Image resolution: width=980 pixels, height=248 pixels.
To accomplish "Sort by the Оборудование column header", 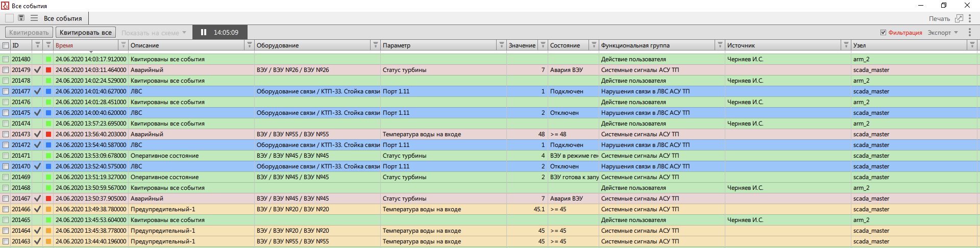I will pyautogui.click(x=278, y=45).
